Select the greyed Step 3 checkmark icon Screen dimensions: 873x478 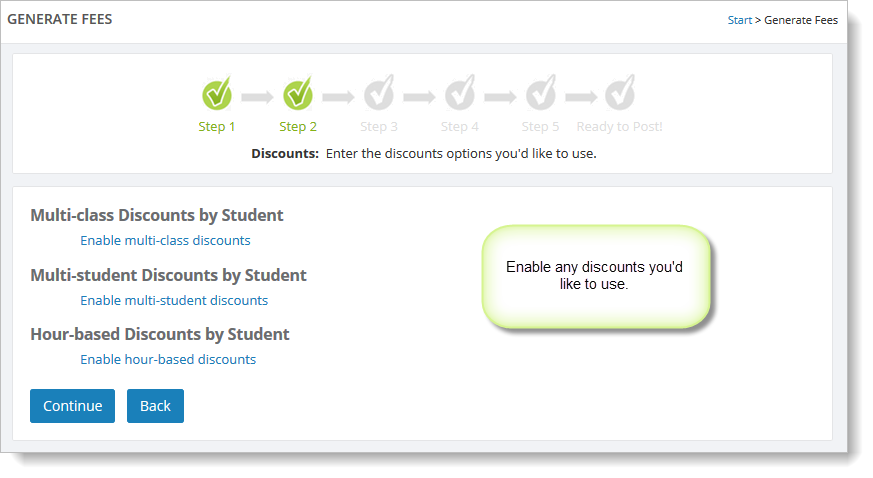pos(379,93)
